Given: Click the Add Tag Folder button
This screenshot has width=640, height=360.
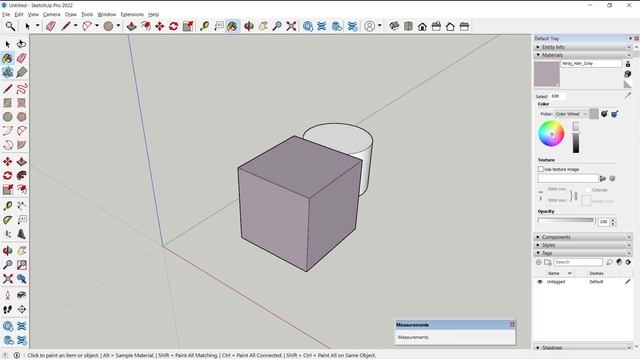Looking at the screenshot, I should [547, 262].
